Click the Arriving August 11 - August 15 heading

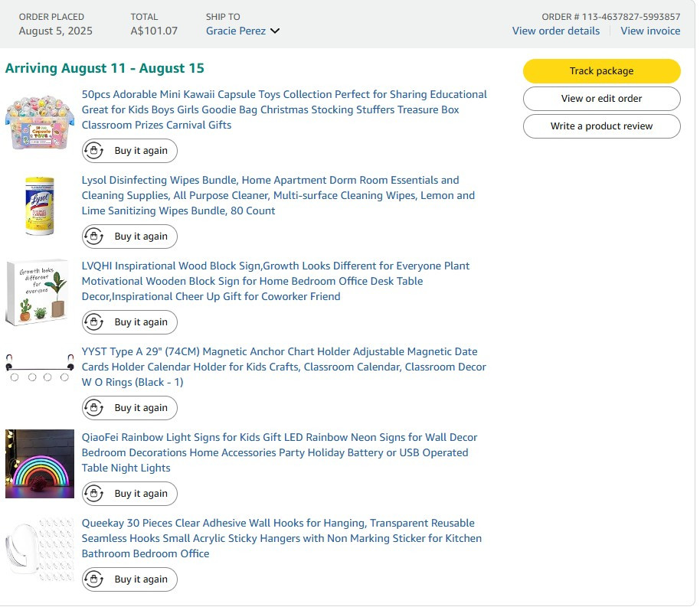coord(104,68)
